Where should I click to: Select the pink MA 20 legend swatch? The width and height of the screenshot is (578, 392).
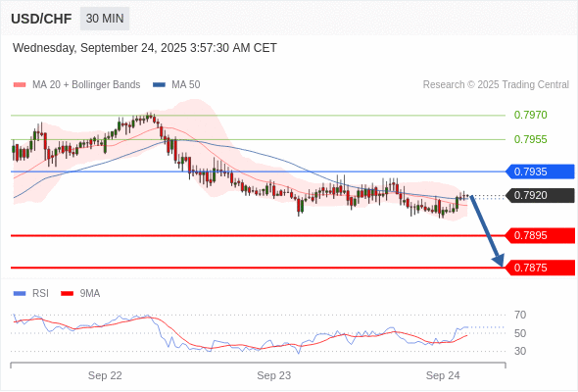coord(20,85)
